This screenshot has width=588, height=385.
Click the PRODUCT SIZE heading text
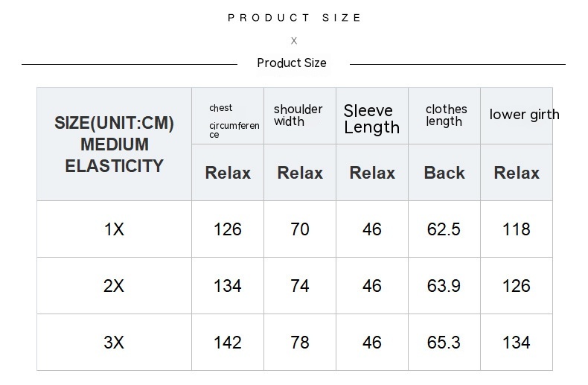294,18
